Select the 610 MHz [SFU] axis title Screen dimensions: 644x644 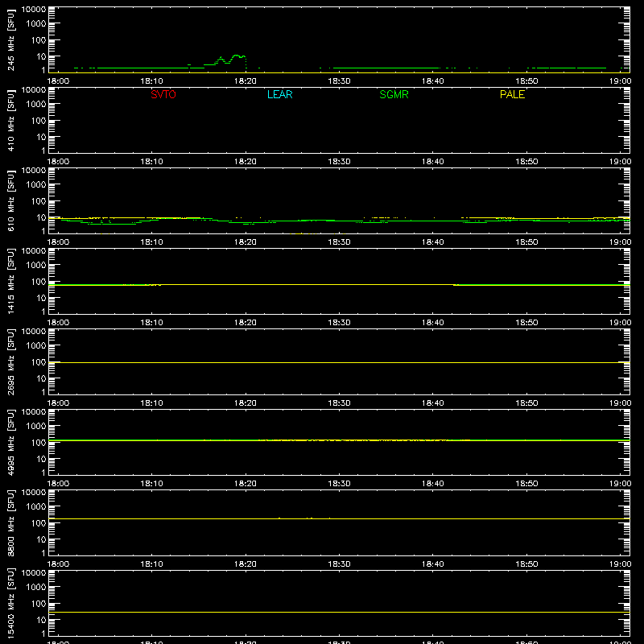(x=10, y=200)
